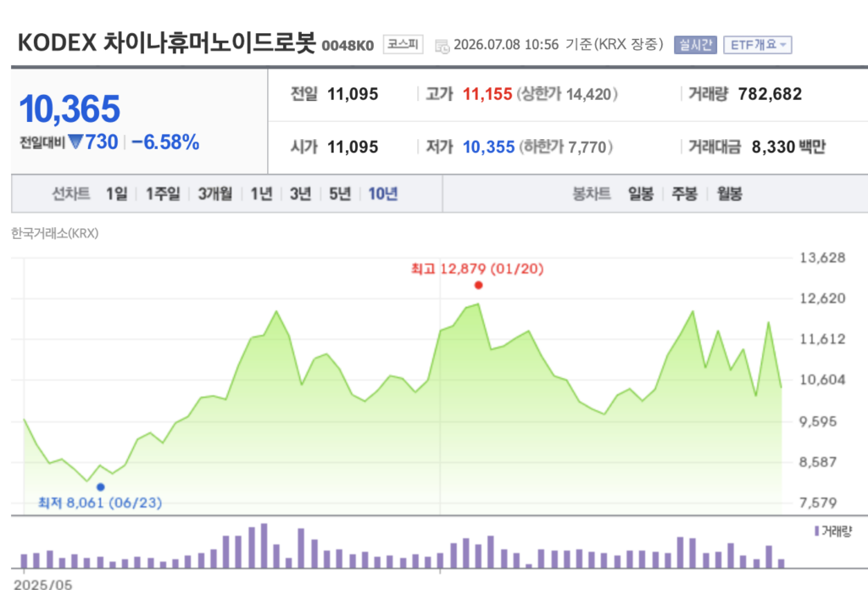Click the change rate −6.58%
The width and height of the screenshot is (868, 590).
coord(165,142)
